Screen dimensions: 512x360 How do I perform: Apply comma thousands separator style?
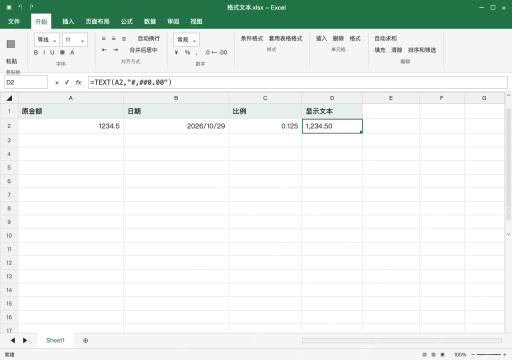pos(197,53)
